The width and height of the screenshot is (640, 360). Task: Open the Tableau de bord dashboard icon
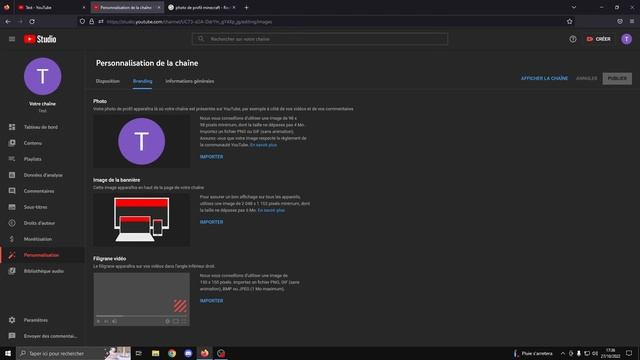[12, 127]
